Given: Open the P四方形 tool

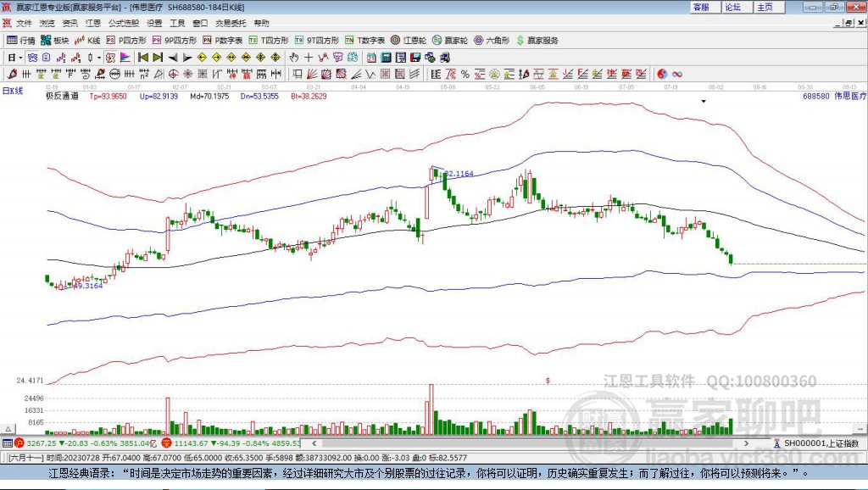Looking at the screenshot, I should [126, 41].
